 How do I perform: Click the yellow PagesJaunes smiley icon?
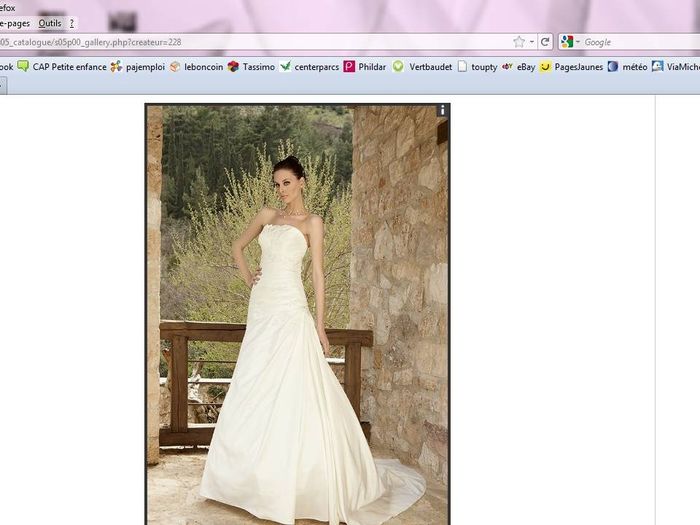(x=545, y=67)
